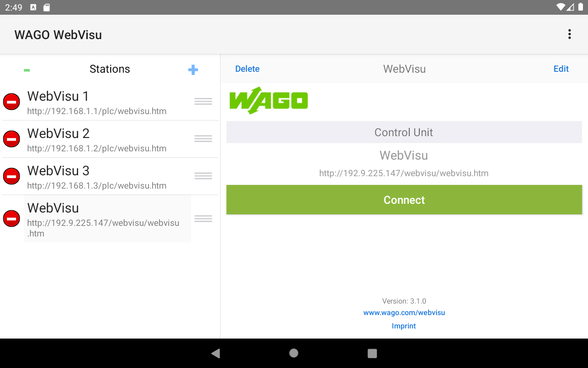This screenshot has width=588, height=368.
Task: Click the Stations heading
Action: point(110,69)
